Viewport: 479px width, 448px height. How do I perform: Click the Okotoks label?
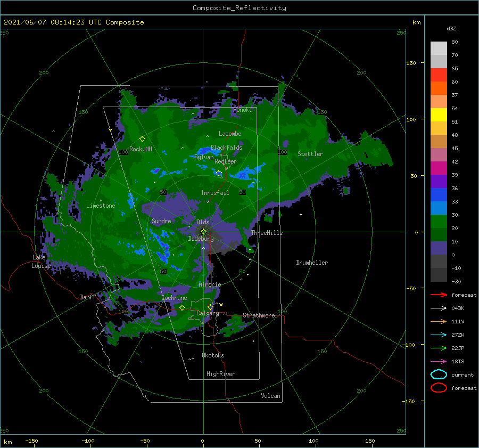(x=213, y=355)
